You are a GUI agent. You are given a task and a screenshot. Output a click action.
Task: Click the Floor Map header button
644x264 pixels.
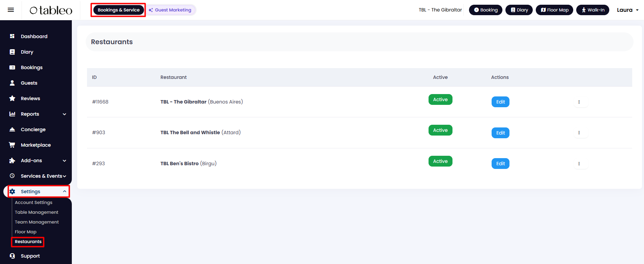tap(554, 10)
